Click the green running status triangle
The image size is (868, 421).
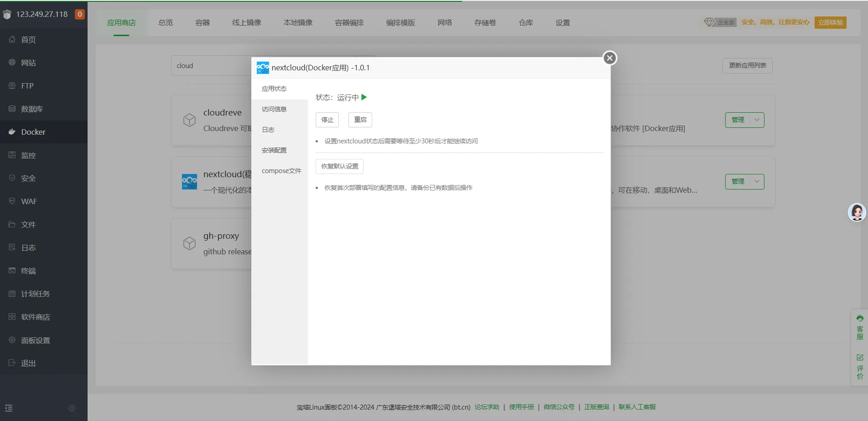(x=364, y=97)
